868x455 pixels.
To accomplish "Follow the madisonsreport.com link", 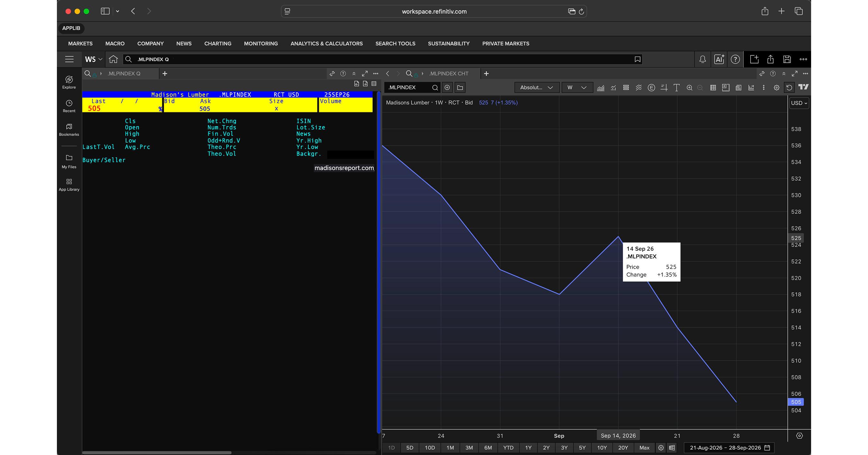I will point(344,168).
